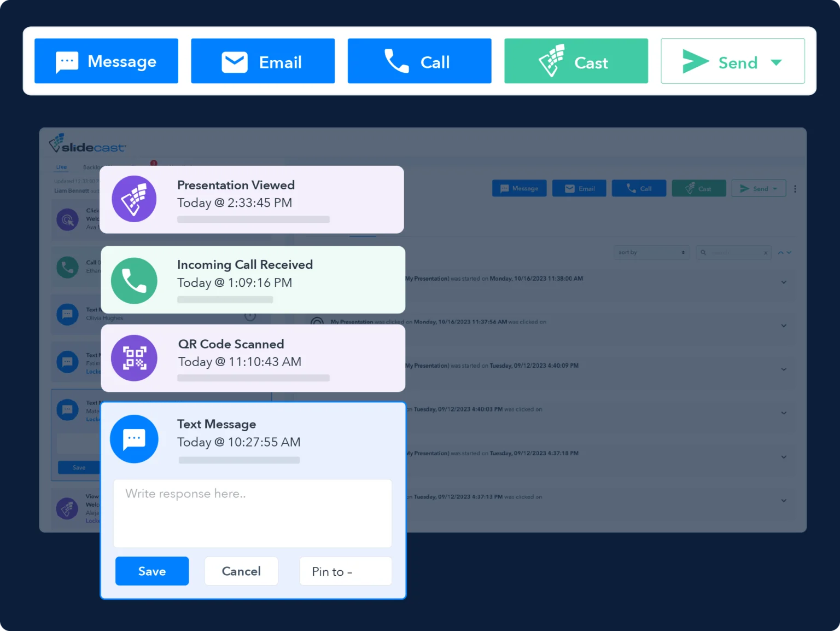Click the Write response here text field

(252, 513)
